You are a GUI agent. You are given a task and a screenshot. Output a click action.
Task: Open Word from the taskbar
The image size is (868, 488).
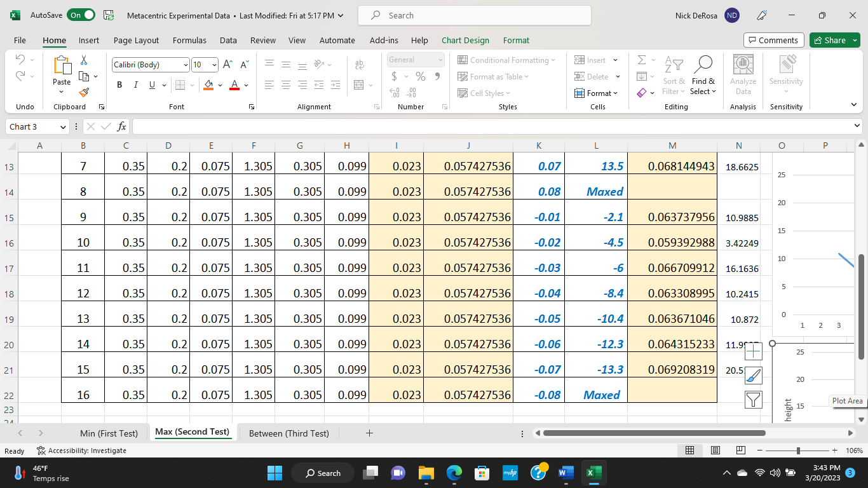pyautogui.click(x=565, y=473)
